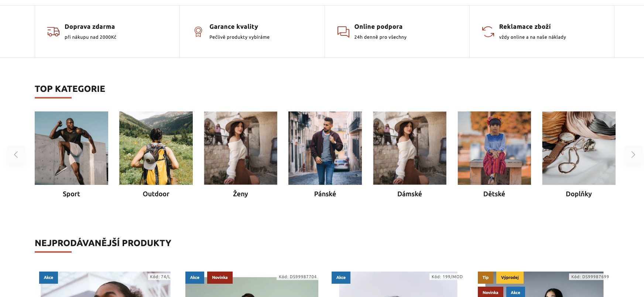
Task: Click the Akce badge on product 74/L
Action: (x=48, y=277)
